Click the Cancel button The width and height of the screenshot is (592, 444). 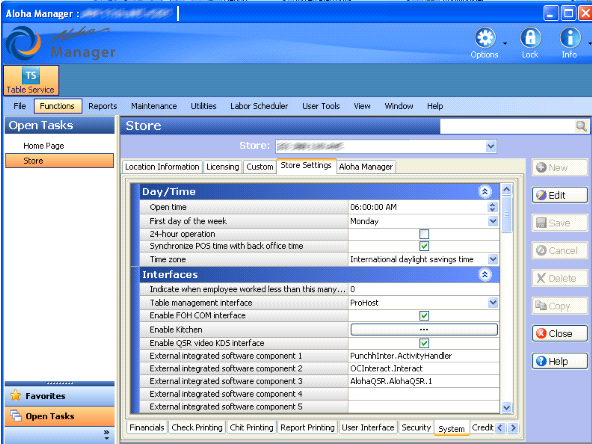pyautogui.click(x=560, y=251)
